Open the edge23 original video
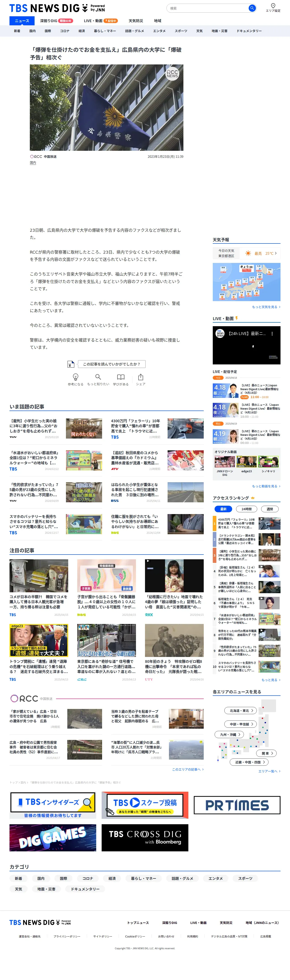The image size is (290, 980). tap(246, 465)
